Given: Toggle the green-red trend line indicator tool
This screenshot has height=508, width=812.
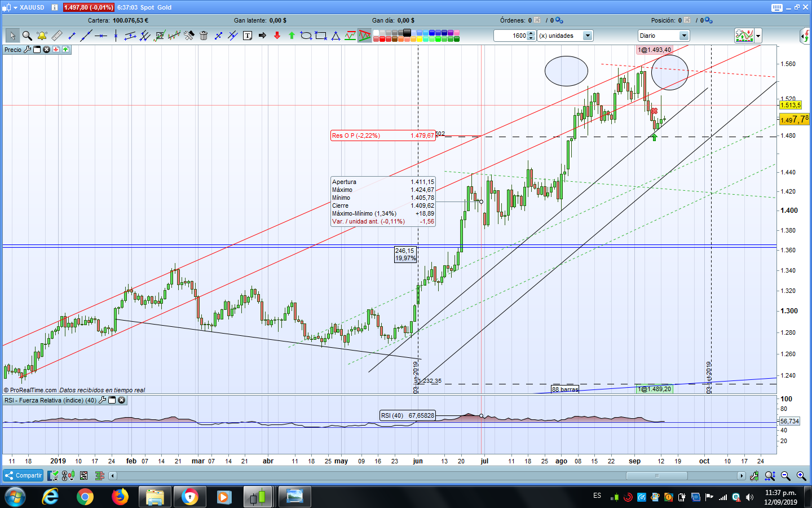Looking at the screenshot, I should [x=350, y=36].
